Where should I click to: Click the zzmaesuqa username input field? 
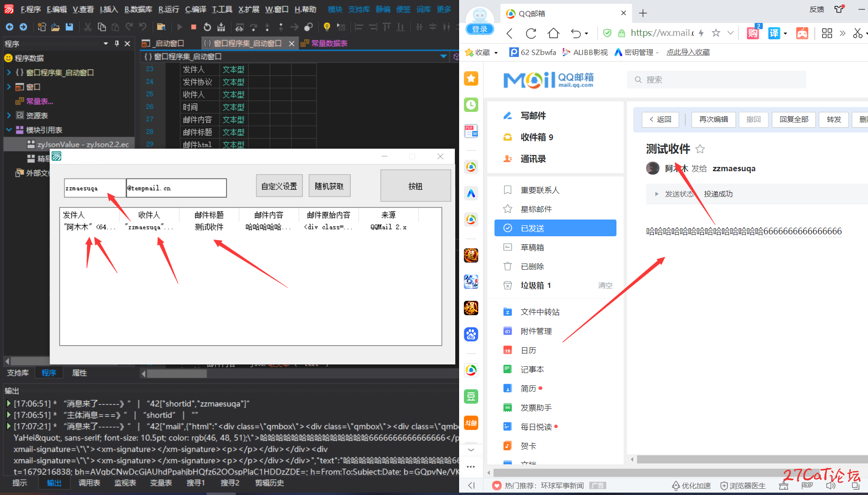point(95,188)
